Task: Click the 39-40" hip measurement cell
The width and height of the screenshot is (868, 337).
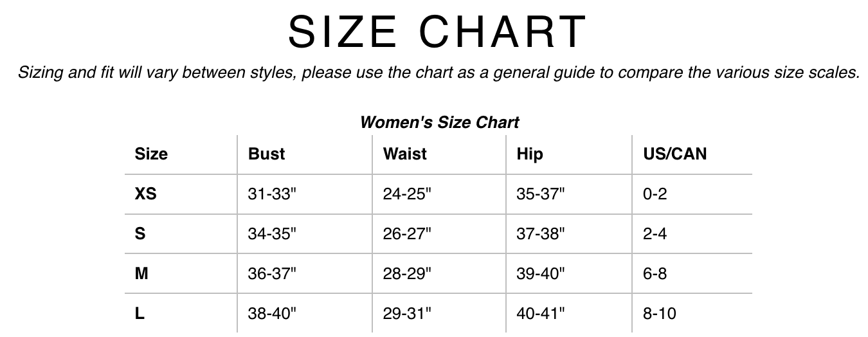Action: click(x=540, y=273)
